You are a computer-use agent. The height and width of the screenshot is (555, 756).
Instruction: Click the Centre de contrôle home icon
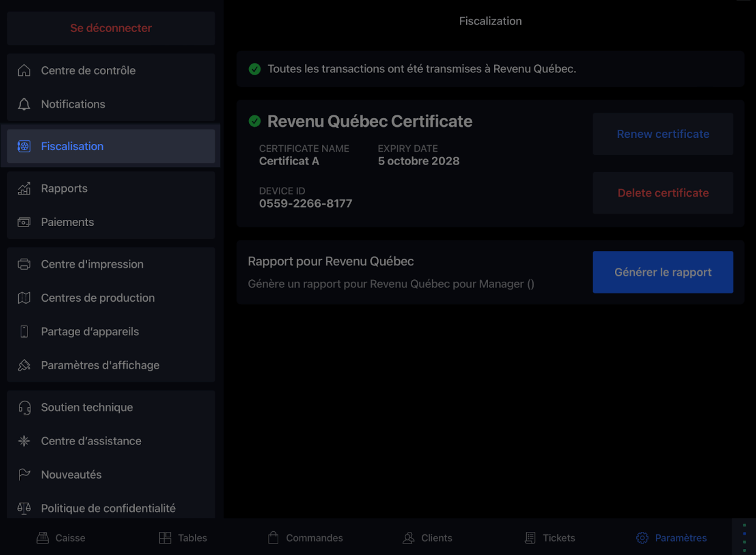(24, 70)
